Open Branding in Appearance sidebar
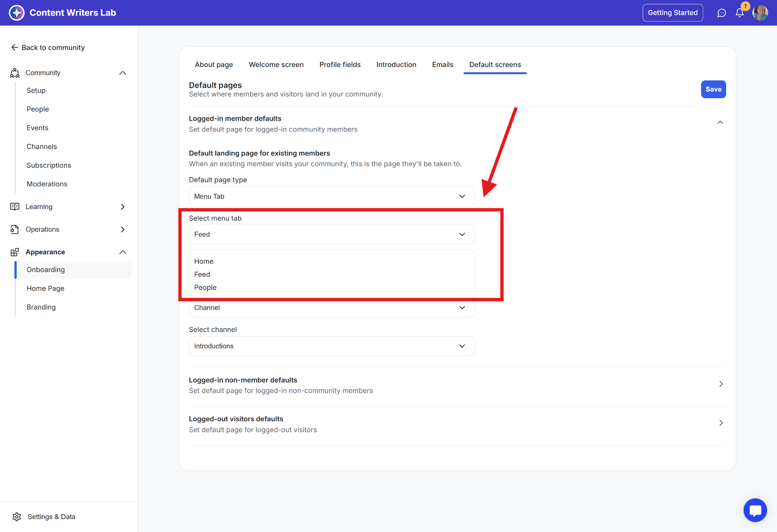The image size is (777, 532). [x=41, y=307]
